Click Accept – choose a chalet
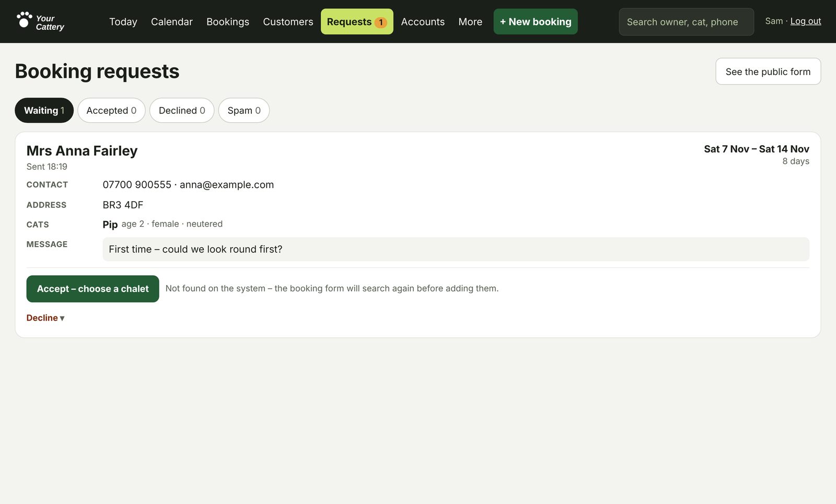This screenshot has height=504, width=836. (x=92, y=289)
